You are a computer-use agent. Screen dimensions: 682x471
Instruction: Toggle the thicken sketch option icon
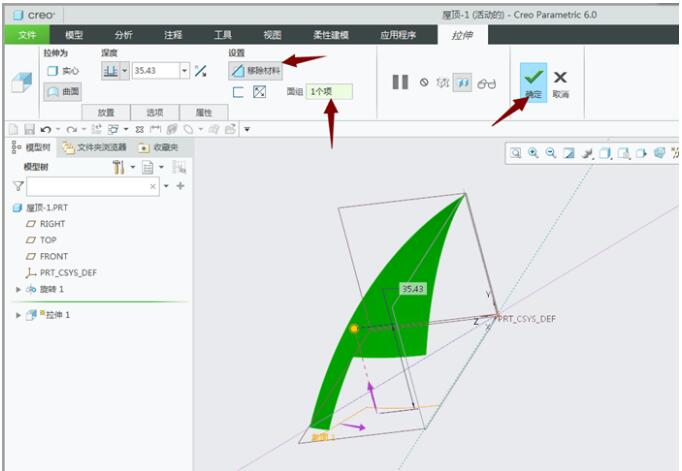point(238,92)
